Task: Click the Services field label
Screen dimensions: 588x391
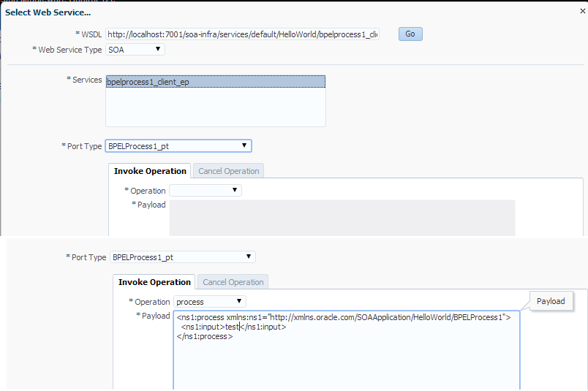Action: (x=87, y=80)
